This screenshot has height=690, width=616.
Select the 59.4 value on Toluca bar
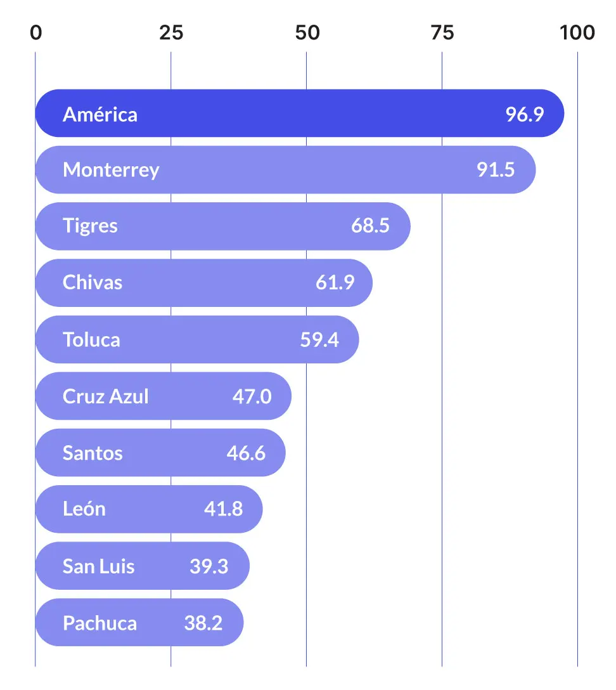coord(319,339)
